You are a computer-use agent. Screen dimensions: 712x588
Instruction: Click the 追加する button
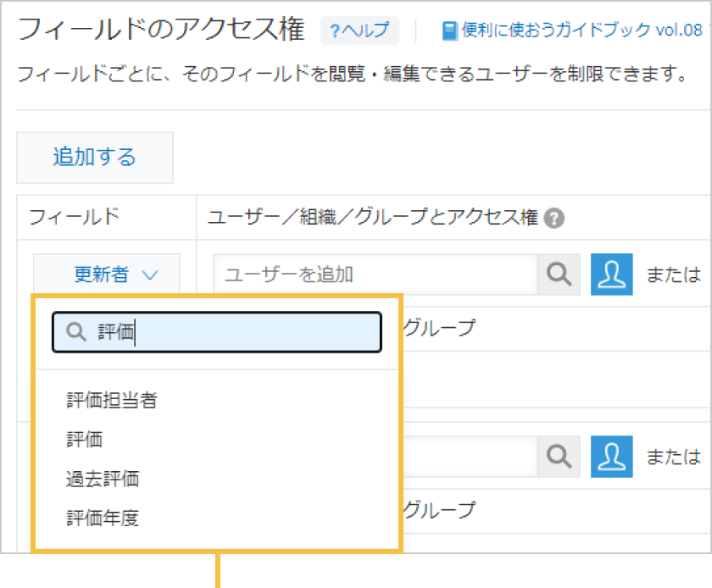click(x=94, y=158)
